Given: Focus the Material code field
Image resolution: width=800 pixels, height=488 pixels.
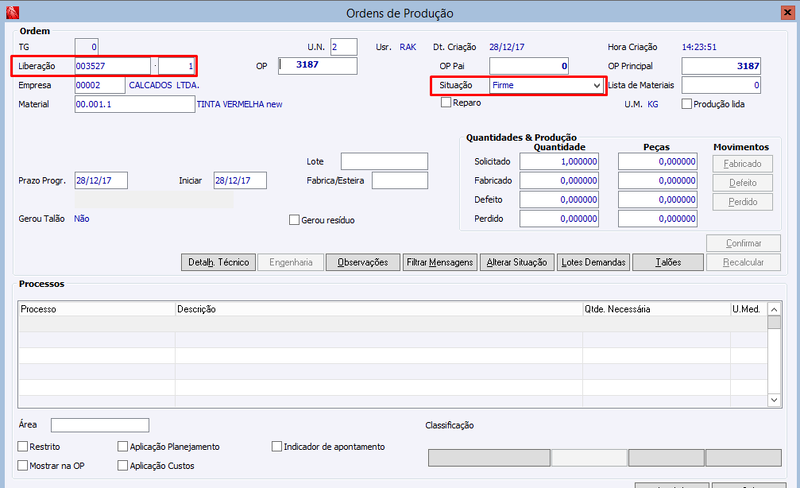Looking at the screenshot, I should pos(135,104).
